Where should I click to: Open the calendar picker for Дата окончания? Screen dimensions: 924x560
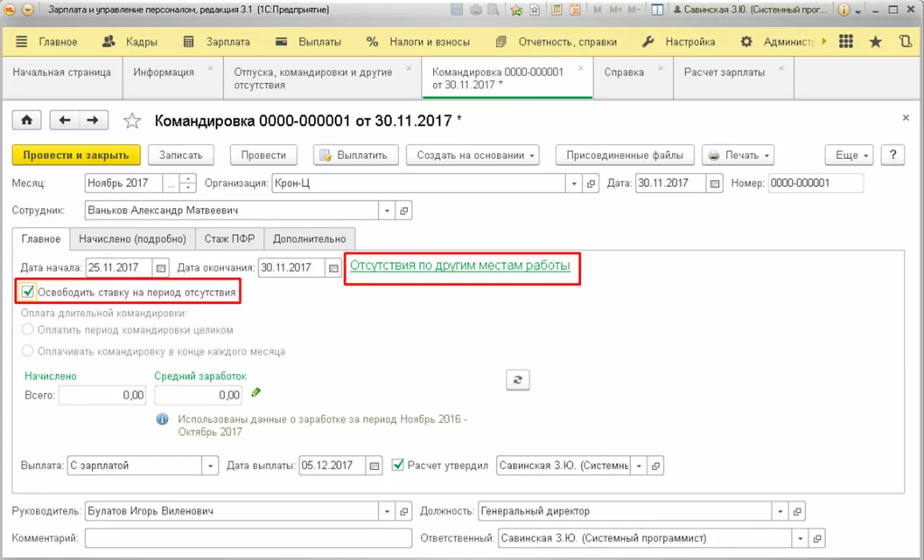pyautogui.click(x=334, y=268)
